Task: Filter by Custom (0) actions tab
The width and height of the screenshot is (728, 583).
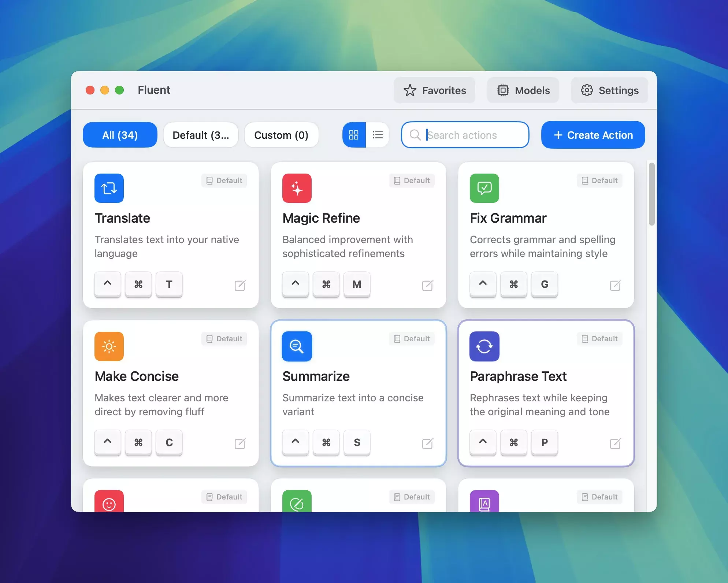Action: (x=281, y=135)
